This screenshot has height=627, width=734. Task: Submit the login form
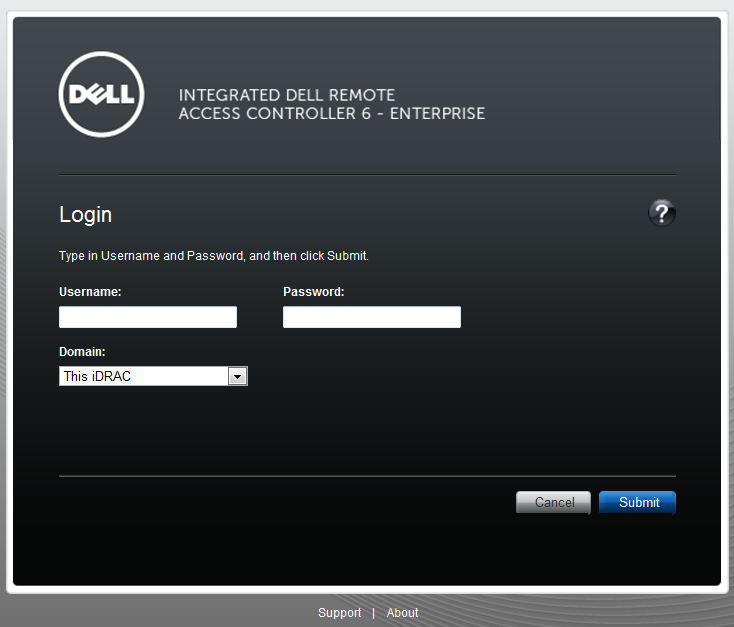[638, 502]
